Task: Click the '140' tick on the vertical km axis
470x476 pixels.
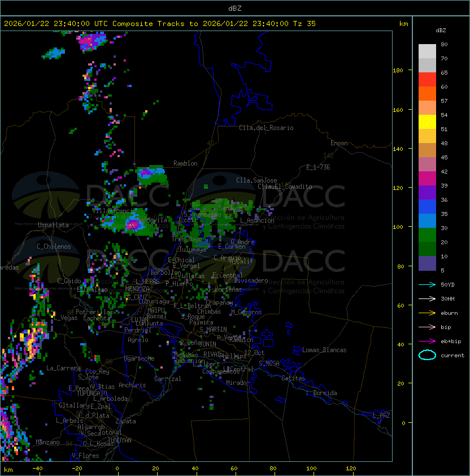Action: (x=398, y=149)
